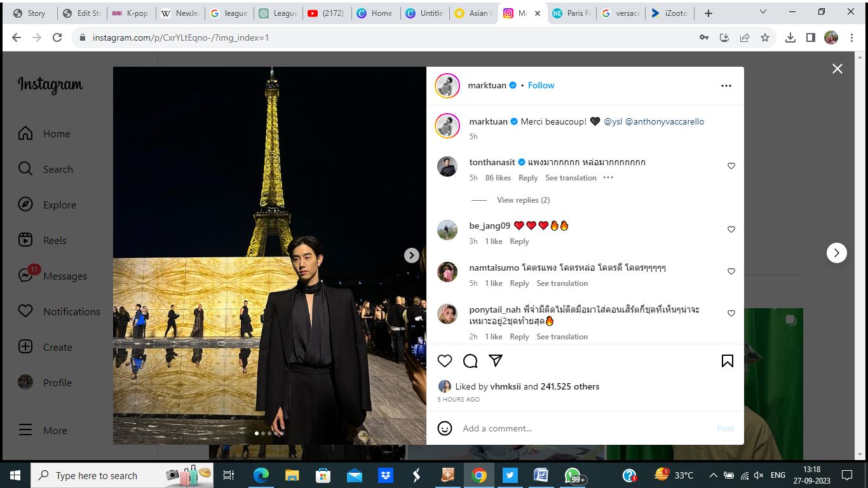Switch to the versace Google tab
Image resolution: width=868 pixels, height=488 pixels.
pos(621,13)
